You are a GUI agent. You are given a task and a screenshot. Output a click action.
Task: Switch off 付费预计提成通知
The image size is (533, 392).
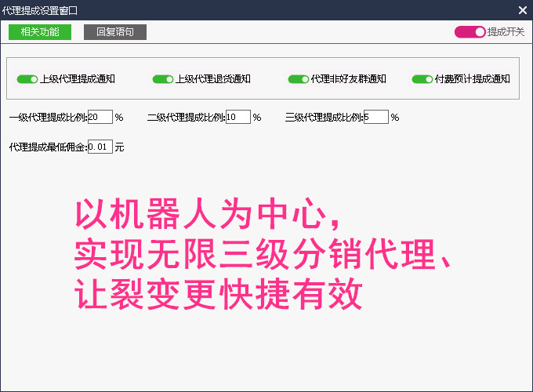click(x=422, y=79)
